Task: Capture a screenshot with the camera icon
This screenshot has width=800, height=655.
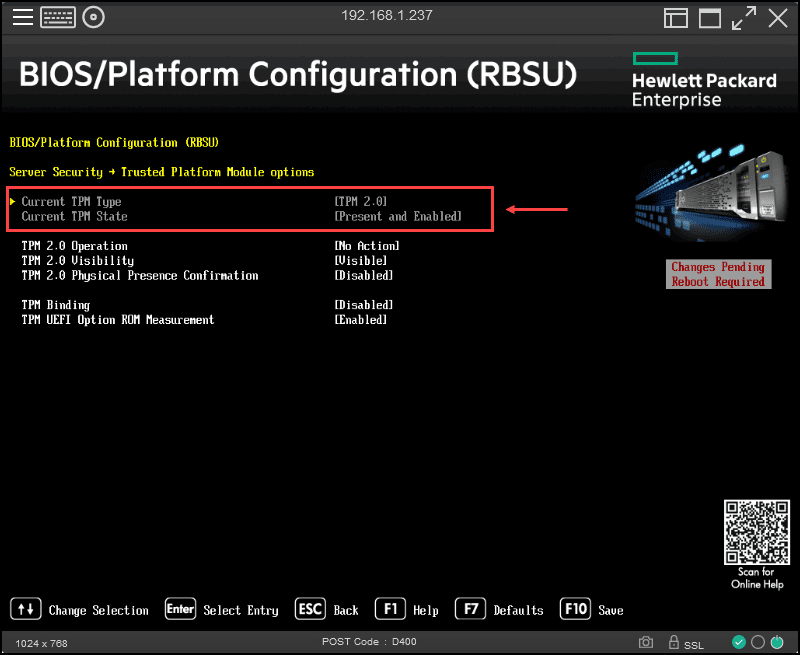Action: click(x=646, y=642)
